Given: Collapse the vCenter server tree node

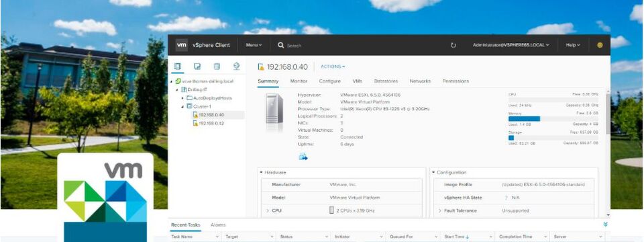Looking at the screenshot, I should [172, 81].
